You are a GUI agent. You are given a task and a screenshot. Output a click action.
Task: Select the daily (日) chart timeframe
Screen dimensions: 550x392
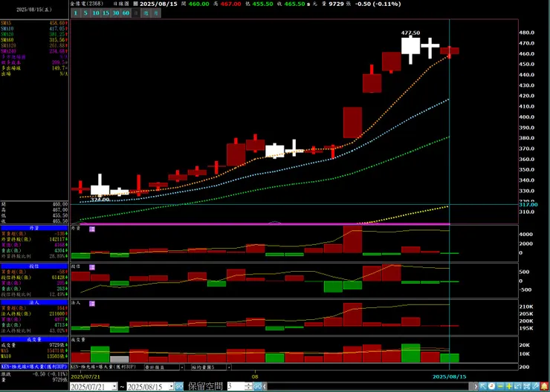pyautogui.click(x=136, y=13)
